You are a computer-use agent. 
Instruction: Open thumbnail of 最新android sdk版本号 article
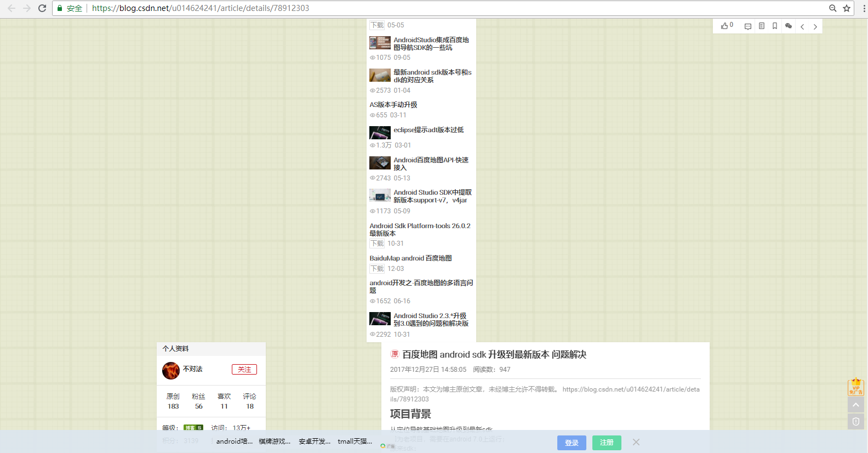pos(380,75)
